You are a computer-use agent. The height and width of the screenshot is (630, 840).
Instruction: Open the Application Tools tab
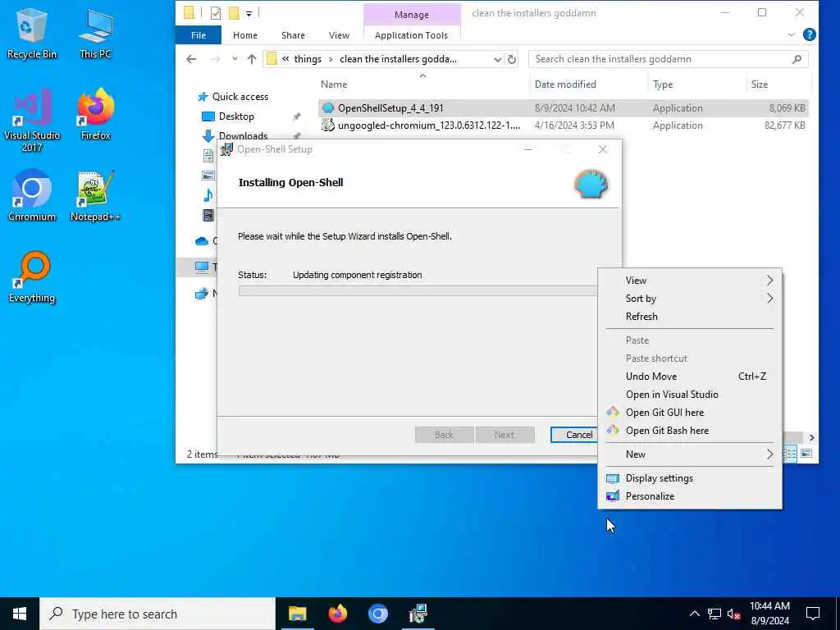pyautogui.click(x=412, y=34)
